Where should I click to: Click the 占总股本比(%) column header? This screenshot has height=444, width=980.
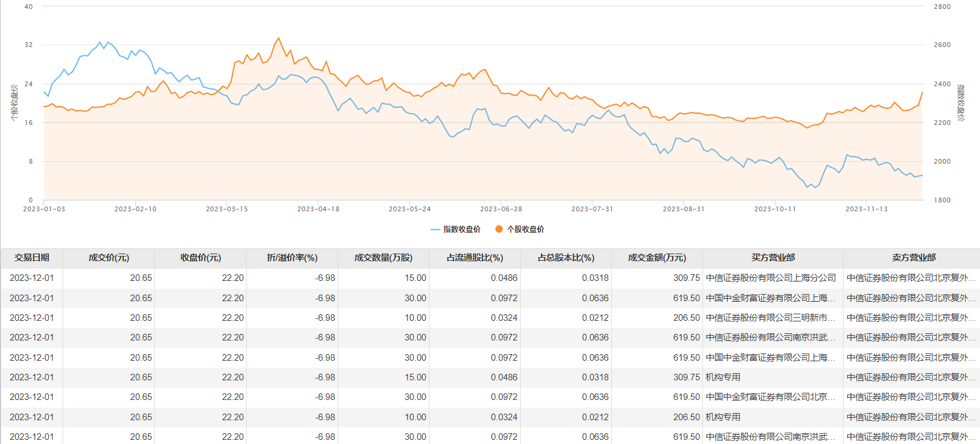(x=566, y=258)
